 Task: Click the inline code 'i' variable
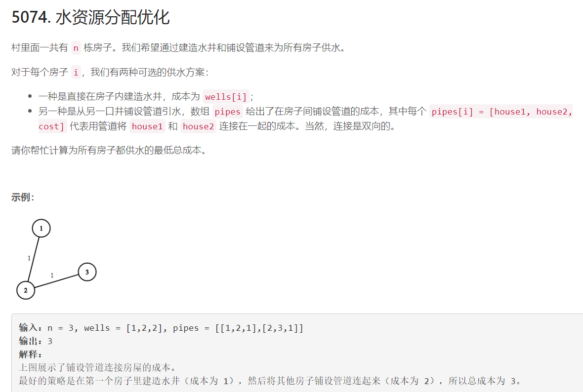[76, 73]
